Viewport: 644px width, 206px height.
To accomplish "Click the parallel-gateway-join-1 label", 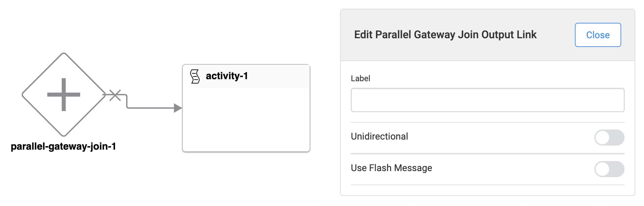I will [x=63, y=146].
